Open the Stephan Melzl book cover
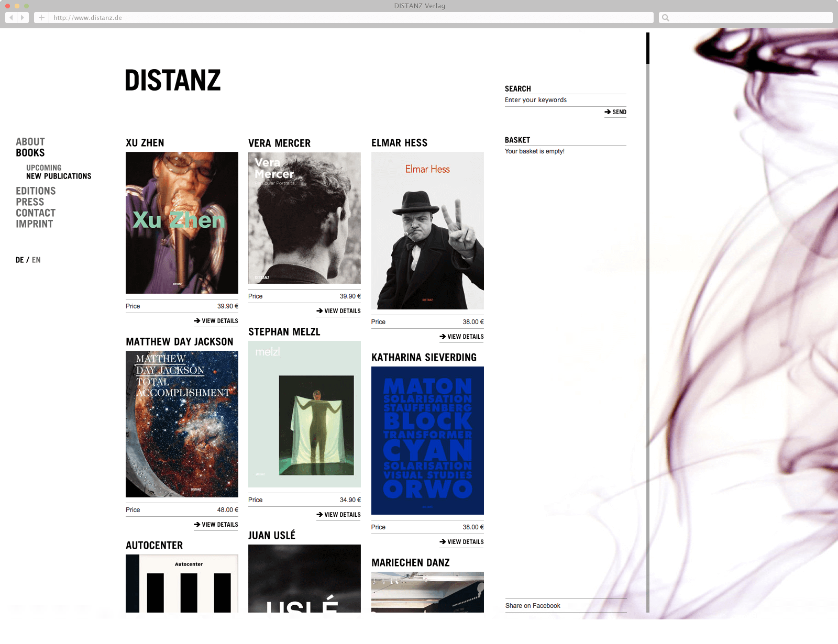This screenshot has width=838, height=644. point(304,414)
